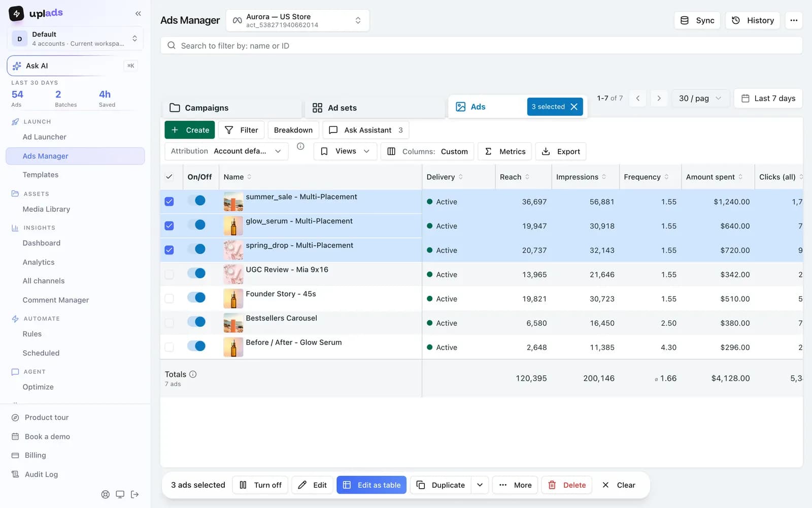This screenshot has width=812, height=508.
Task: Turn off the Founder Story - 45s toggle
Action: pos(196,298)
